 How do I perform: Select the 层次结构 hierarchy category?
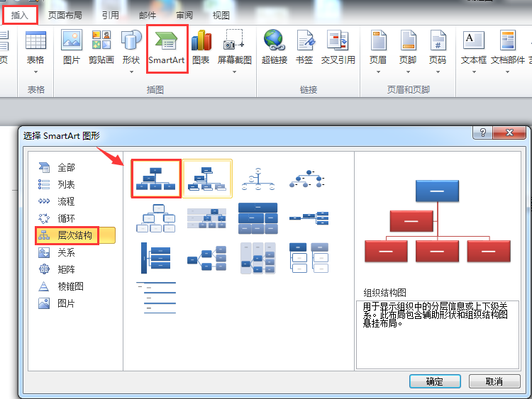(75, 235)
